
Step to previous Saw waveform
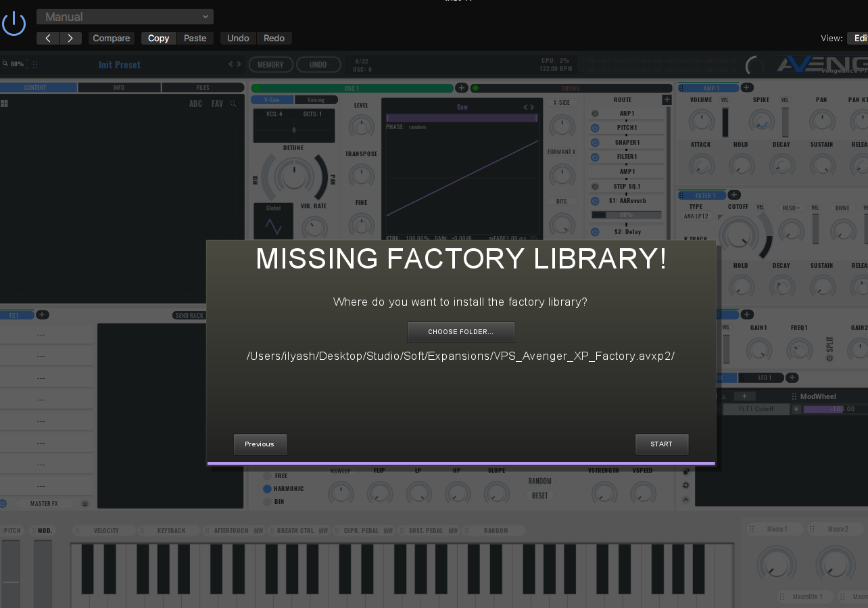pyautogui.click(x=526, y=107)
